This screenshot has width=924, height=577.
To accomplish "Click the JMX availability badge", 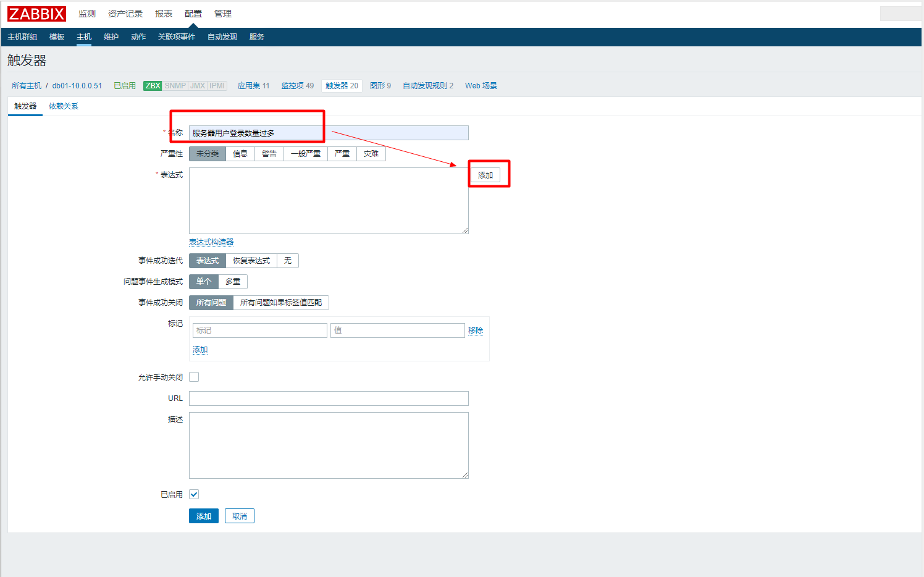I will [198, 86].
